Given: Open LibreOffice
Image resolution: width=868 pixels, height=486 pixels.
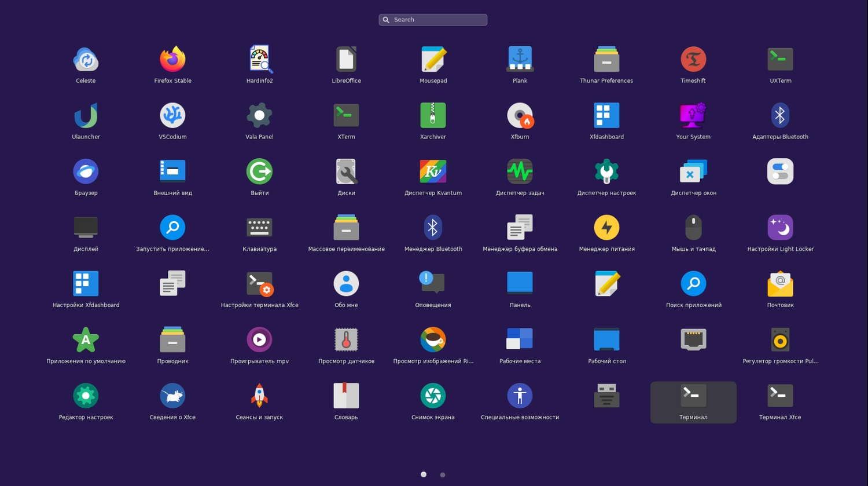Looking at the screenshot, I should tap(346, 59).
